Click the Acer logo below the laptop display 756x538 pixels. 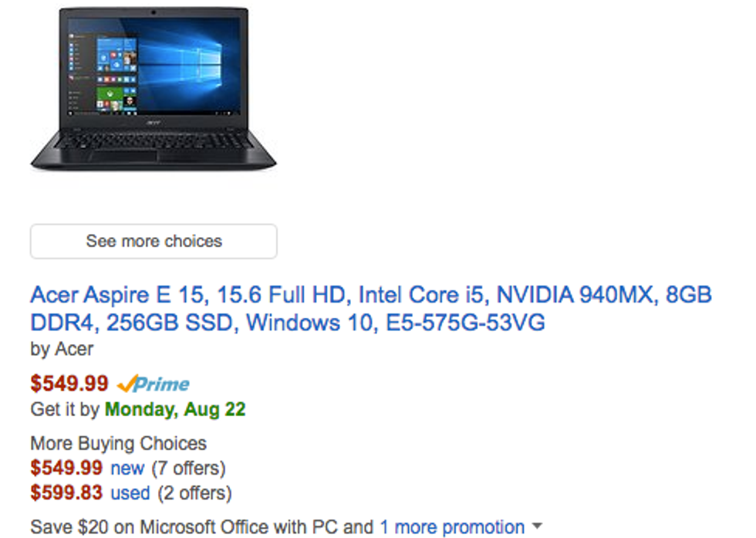click(x=153, y=123)
